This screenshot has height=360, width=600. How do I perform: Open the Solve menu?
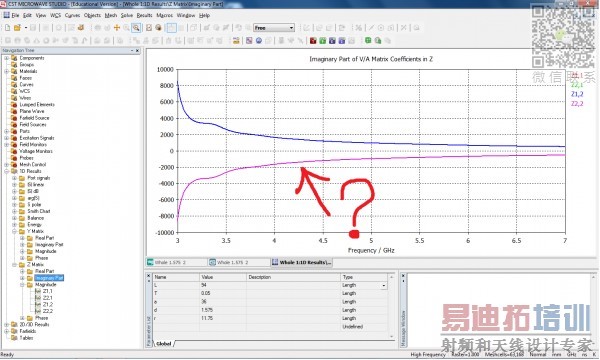tap(127, 15)
